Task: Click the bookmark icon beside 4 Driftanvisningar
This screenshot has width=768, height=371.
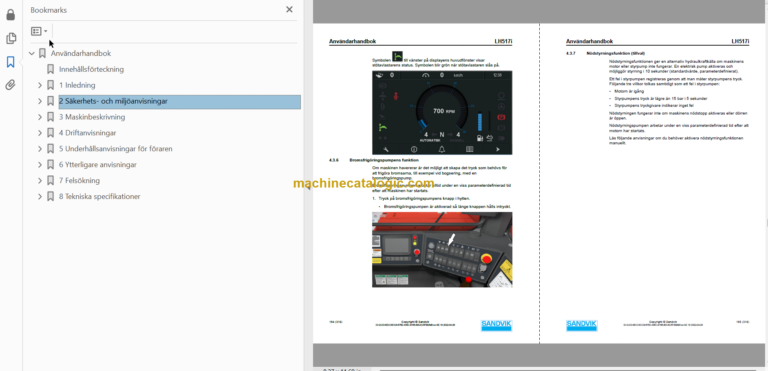Action: click(50, 133)
